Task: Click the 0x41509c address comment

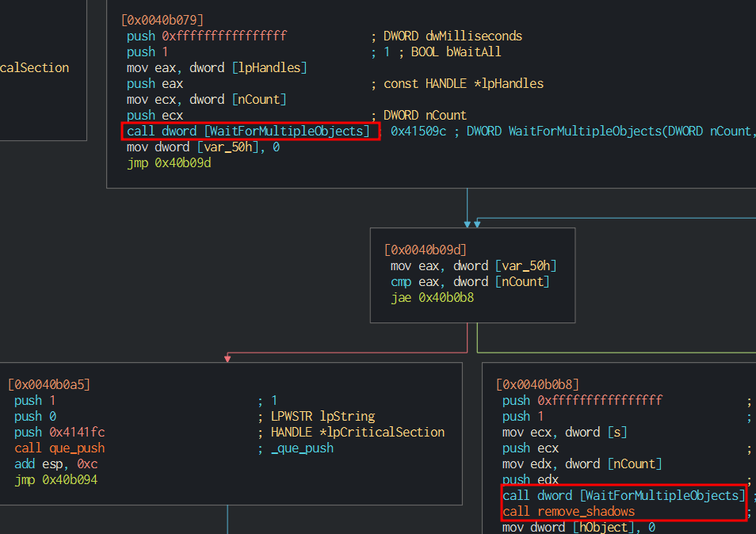Action: [419, 131]
